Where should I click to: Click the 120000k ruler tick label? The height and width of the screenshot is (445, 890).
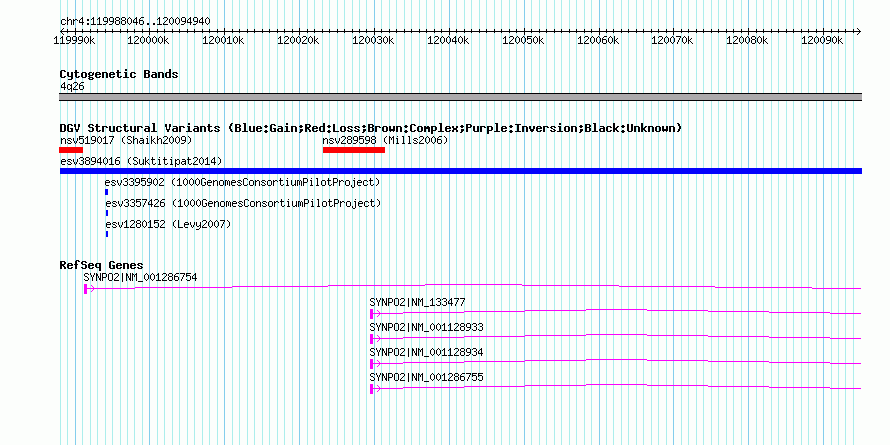[149, 41]
